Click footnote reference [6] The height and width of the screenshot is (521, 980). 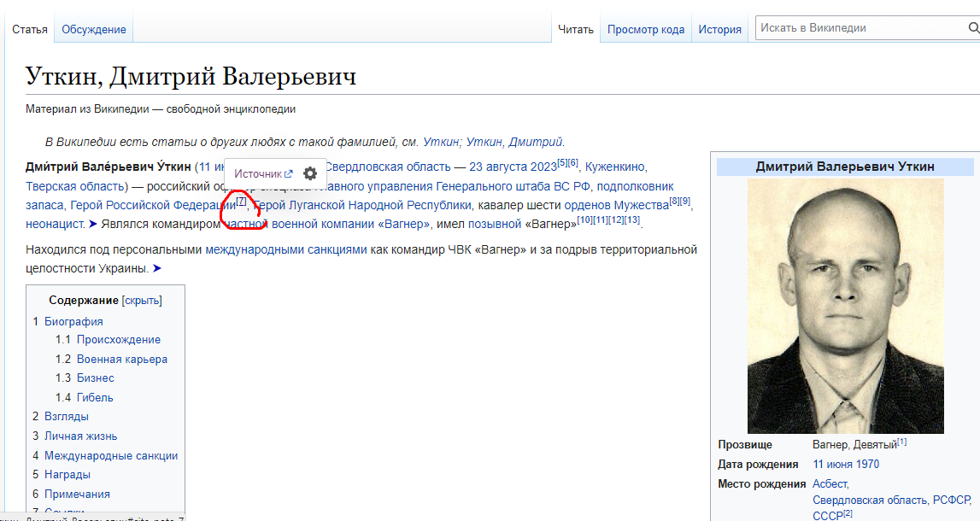click(x=573, y=163)
